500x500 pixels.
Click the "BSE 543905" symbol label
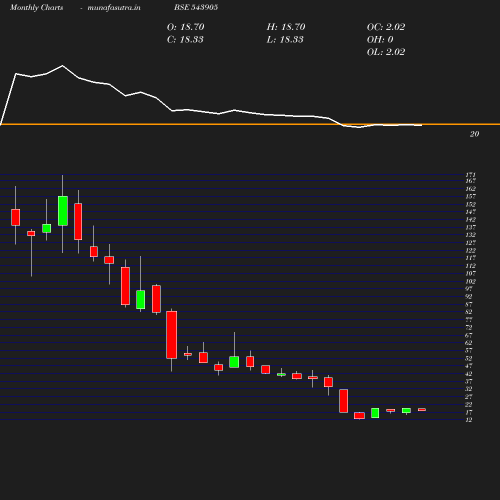[196, 7]
